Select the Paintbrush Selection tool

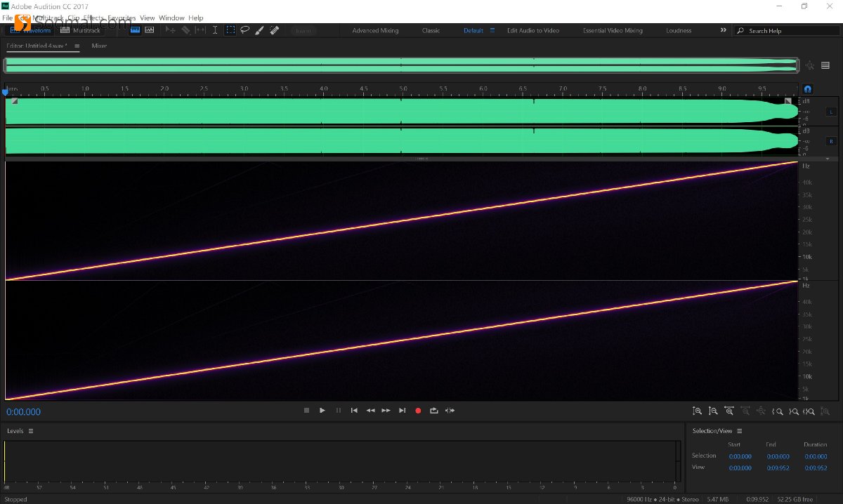pos(259,30)
